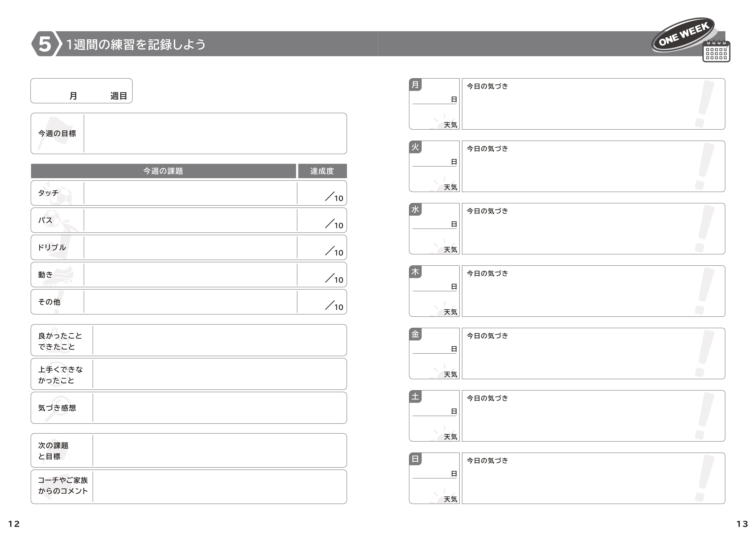Select the 金 (Friday) day label
Image resolution: width=756 pixels, height=535 pixels.
pyautogui.click(x=415, y=334)
